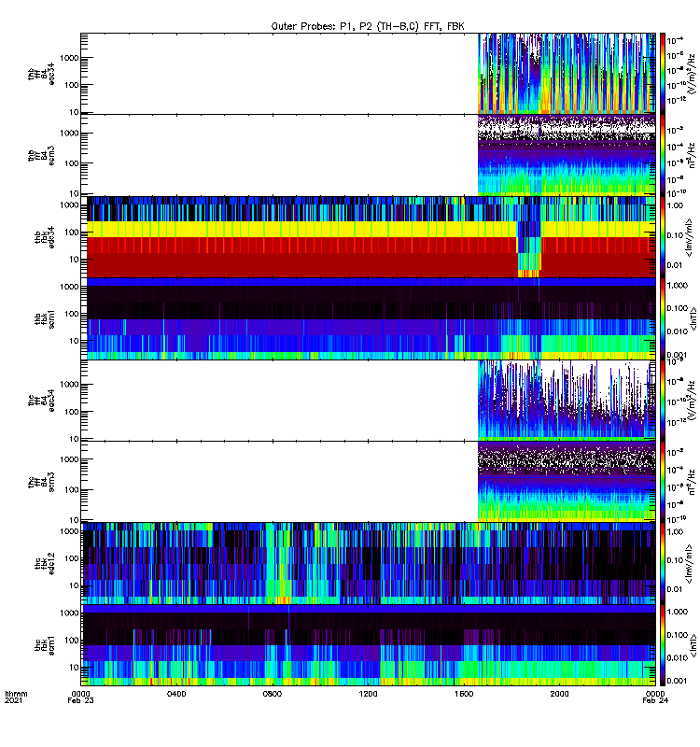Click the "<|mV/m|>" unit label of the thc edc12 color bar
700x747 pixels.
pyautogui.click(x=690, y=564)
